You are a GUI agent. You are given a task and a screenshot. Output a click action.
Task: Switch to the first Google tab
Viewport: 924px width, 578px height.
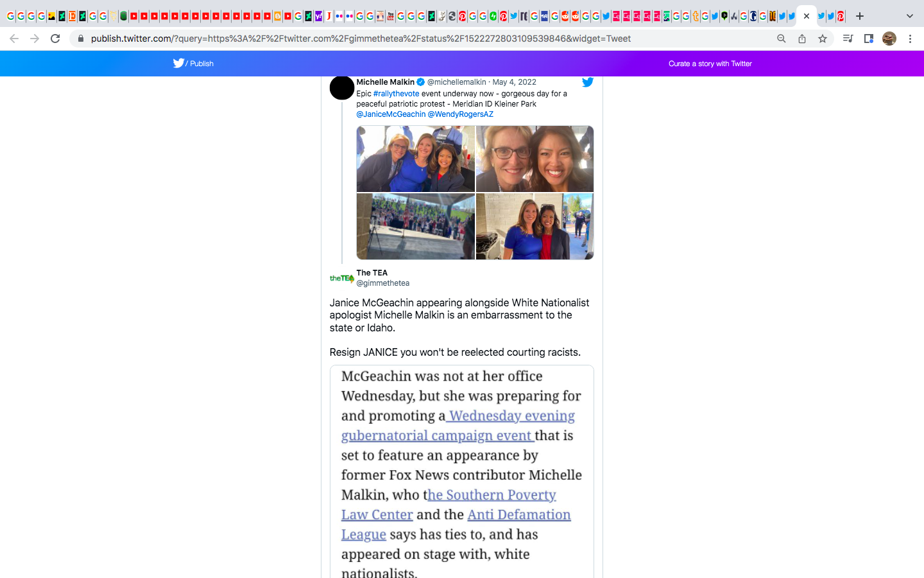pos(10,16)
